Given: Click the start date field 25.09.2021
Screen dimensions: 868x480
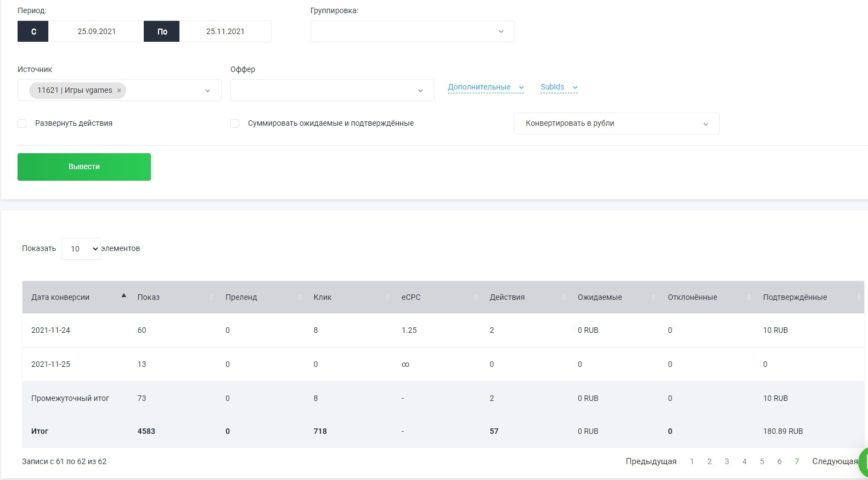Looking at the screenshot, I should pos(97,31).
